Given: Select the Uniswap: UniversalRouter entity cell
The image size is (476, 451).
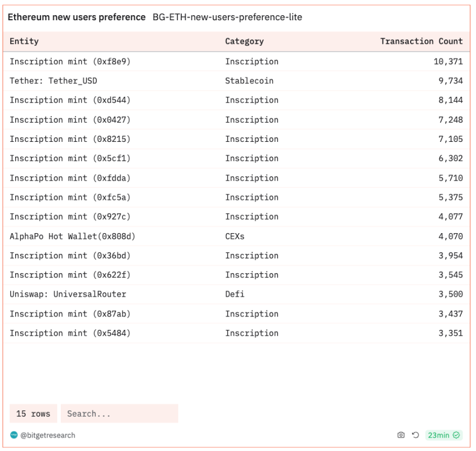Looking at the screenshot, I should 68,294.
